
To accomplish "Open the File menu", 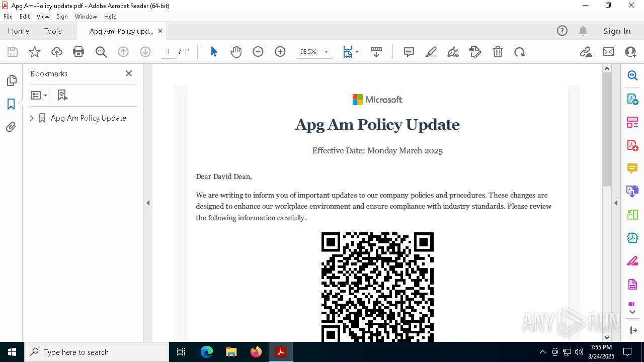I will 8,17.
